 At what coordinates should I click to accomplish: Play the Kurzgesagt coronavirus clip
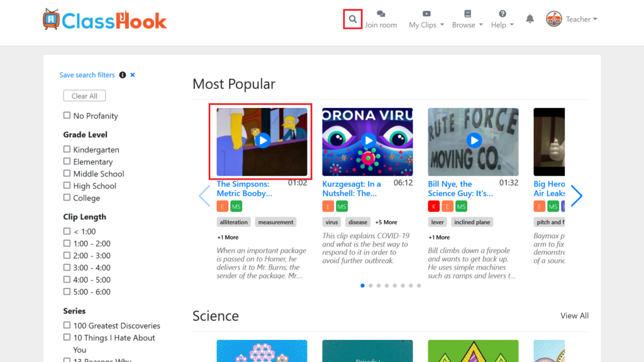[x=368, y=140]
